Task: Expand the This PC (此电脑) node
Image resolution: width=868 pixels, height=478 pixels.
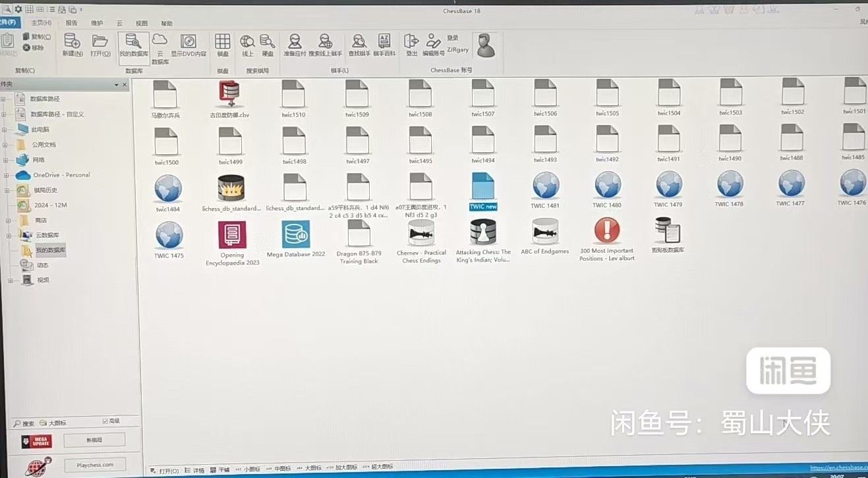Action: [4, 130]
